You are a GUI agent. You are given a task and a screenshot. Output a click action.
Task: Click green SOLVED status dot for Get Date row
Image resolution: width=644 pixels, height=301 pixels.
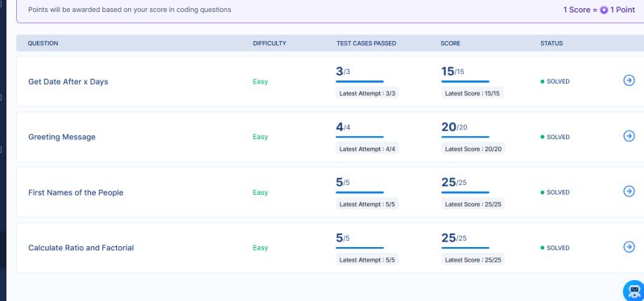click(x=542, y=81)
